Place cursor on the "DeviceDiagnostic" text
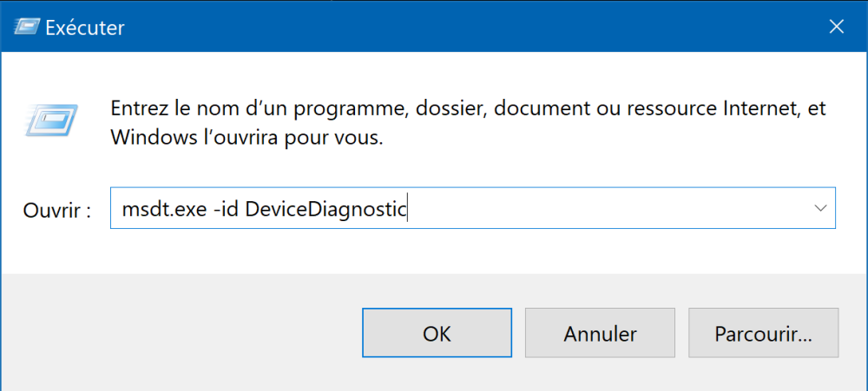Screen dimensions: 868x391 (x=326, y=209)
